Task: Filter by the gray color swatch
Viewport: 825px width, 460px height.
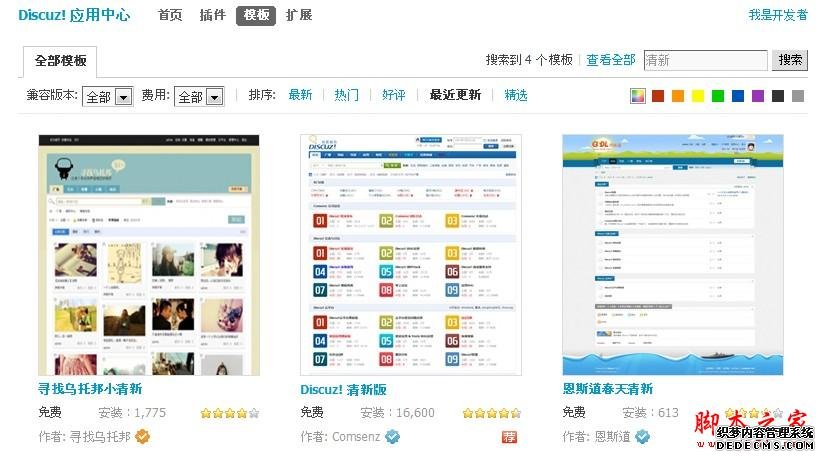Action: click(798, 96)
